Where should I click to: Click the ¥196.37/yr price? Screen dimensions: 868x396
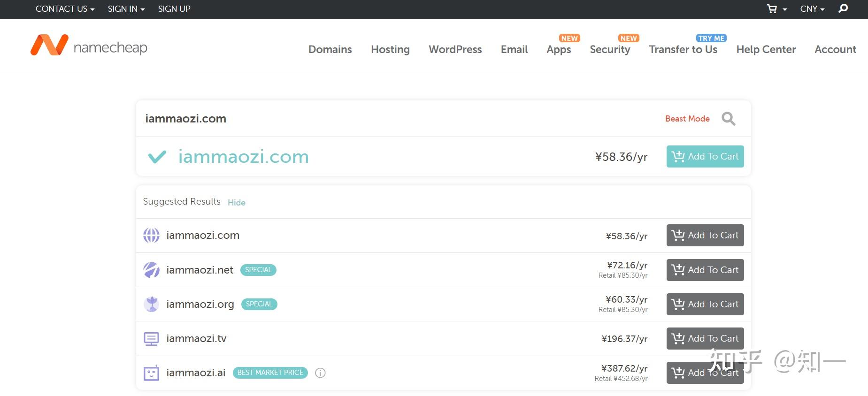[x=624, y=339]
